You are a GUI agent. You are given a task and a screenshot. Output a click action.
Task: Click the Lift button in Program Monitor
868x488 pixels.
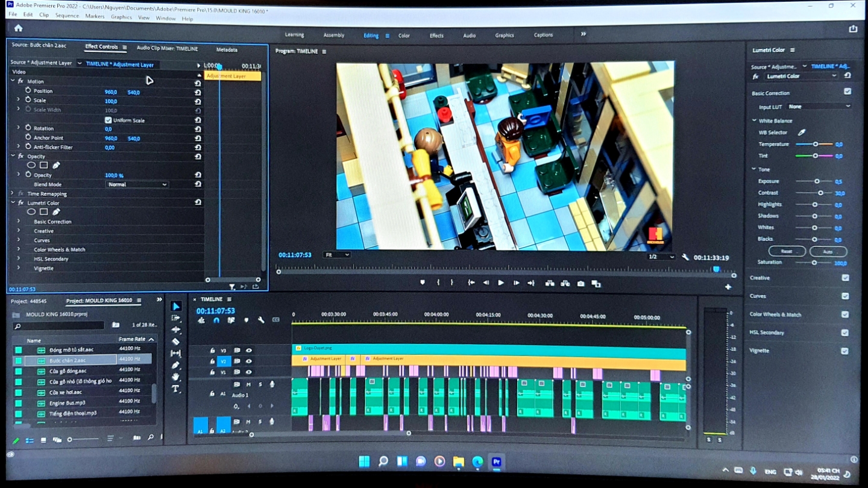click(x=550, y=283)
